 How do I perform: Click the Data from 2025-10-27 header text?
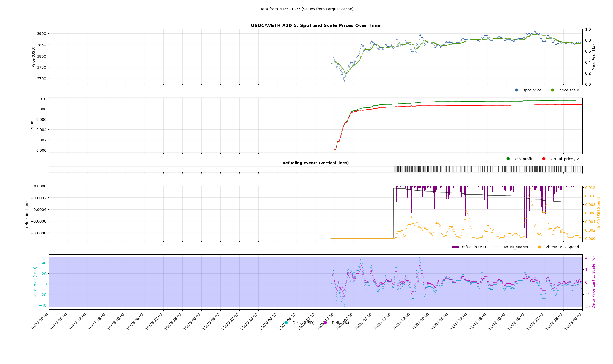(306, 9)
